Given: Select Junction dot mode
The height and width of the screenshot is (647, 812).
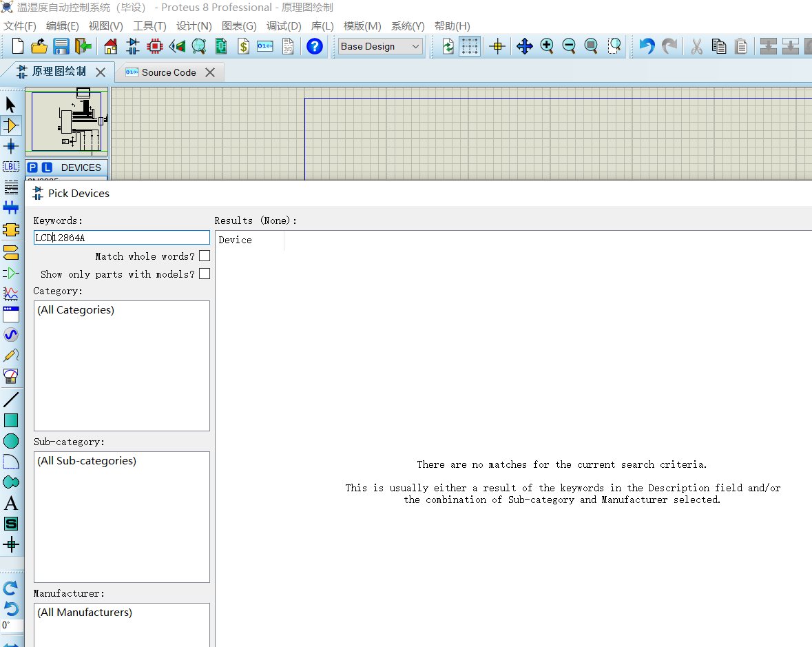Looking at the screenshot, I should (x=11, y=146).
